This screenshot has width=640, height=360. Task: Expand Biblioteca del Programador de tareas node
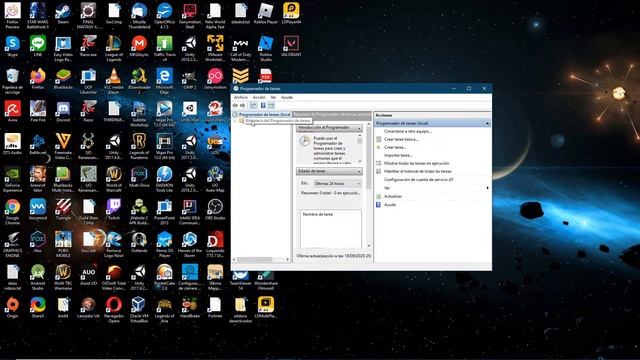pyautogui.click(x=236, y=121)
